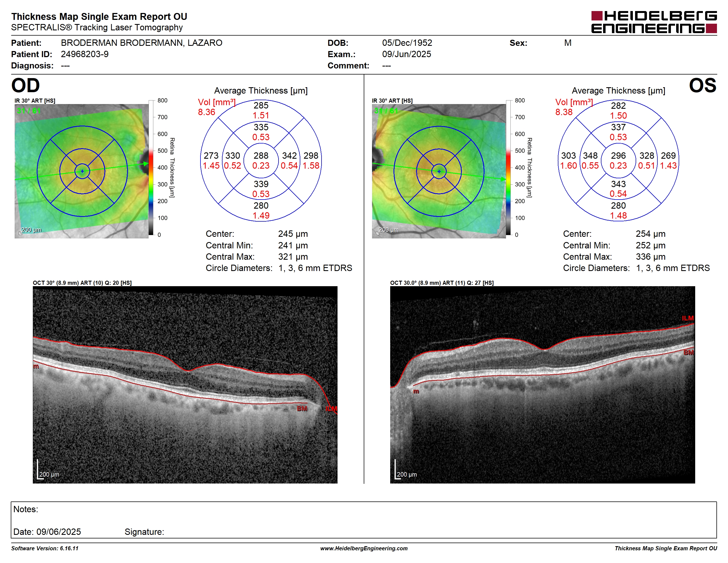Click OS outer left thickness 303
Image resolution: width=728 pixels, height=563 pixels.
568,155
